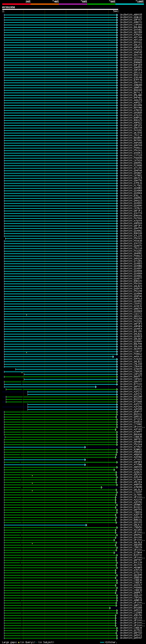Click the red 20% identity legend segment
The height and width of the screenshot is (644, 146).
pos(16,4)
